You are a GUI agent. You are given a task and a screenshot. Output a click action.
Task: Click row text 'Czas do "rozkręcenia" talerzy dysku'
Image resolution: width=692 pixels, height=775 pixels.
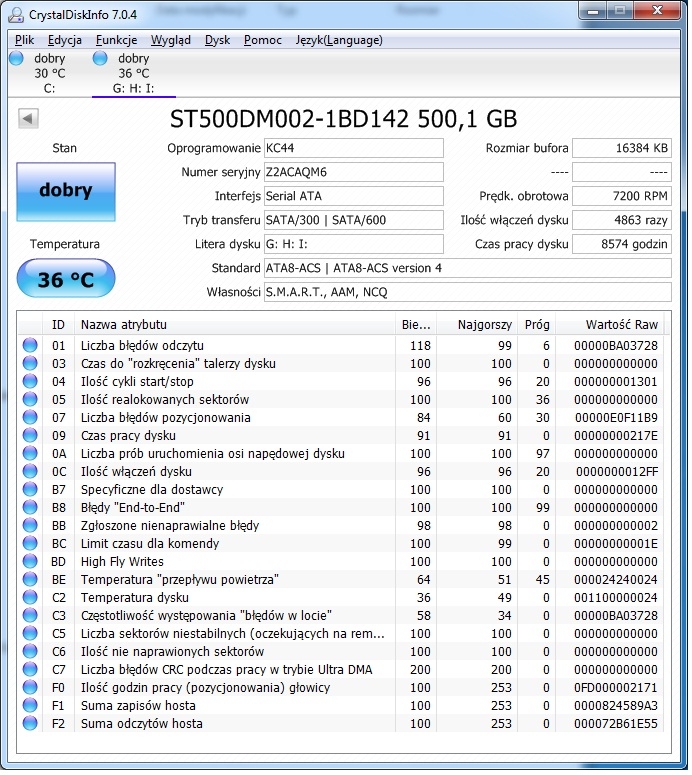coord(178,363)
